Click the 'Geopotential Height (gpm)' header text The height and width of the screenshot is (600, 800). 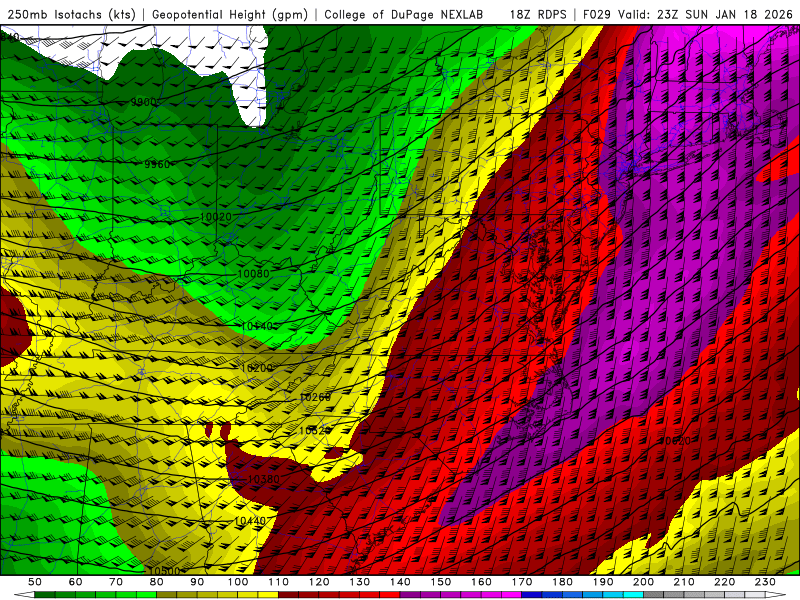pos(230,15)
